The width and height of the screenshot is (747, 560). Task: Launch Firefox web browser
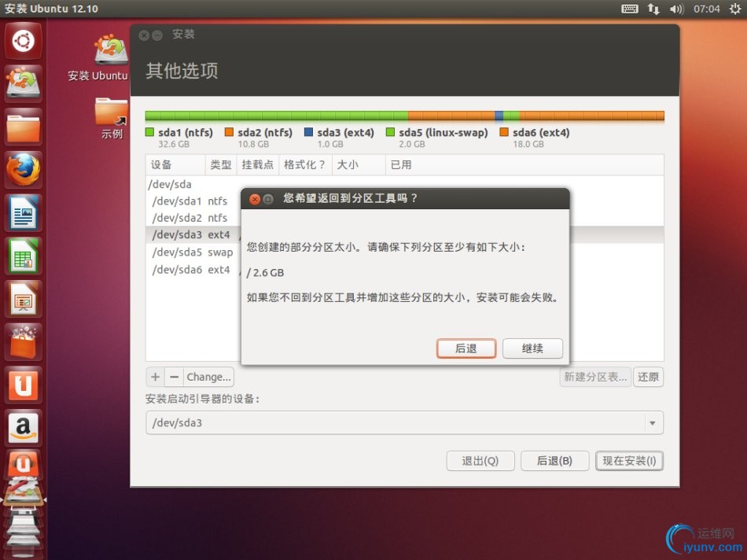(23, 169)
